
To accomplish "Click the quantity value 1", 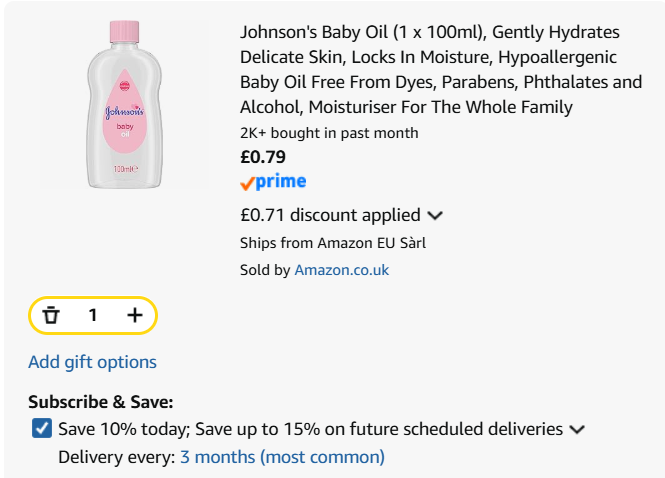I will [93, 316].
